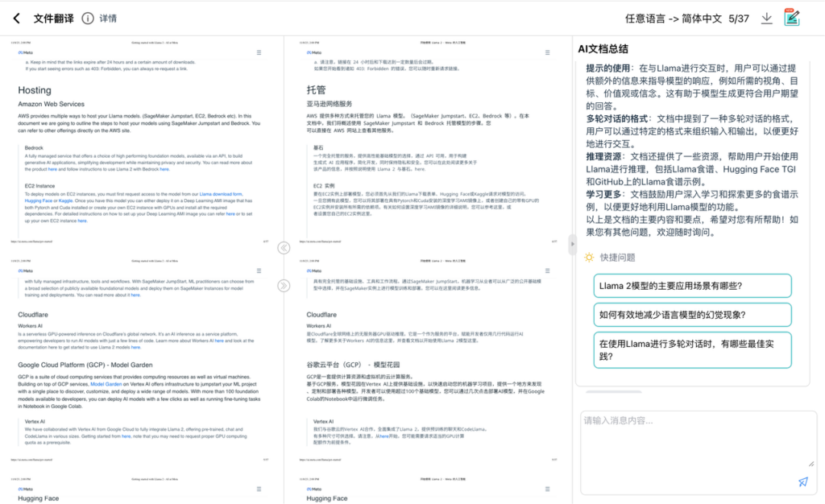The image size is (825, 504).
Task: Ask quick question about Llama 2主要应用场景
Action: click(x=692, y=286)
